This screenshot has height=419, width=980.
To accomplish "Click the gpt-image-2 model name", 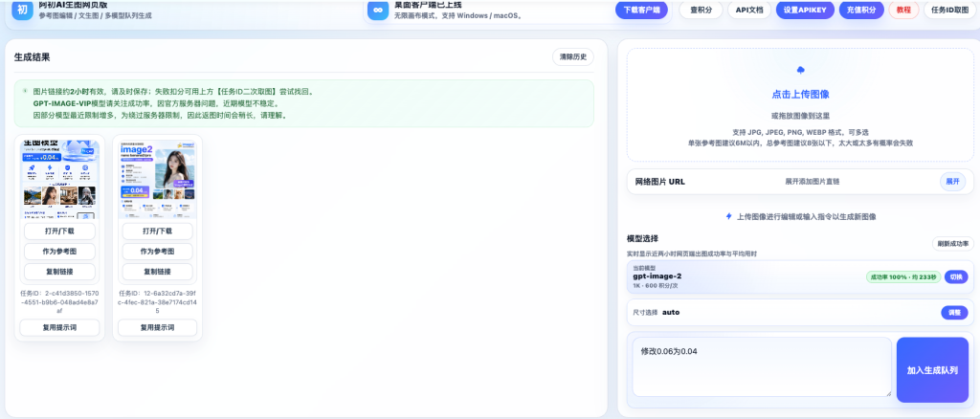I will (x=657, y=276).
